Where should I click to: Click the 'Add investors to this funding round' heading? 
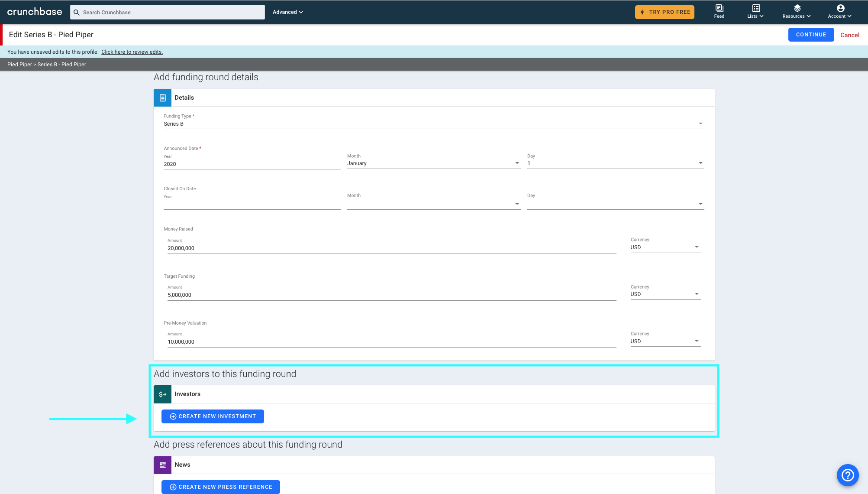tap(225, 374)
